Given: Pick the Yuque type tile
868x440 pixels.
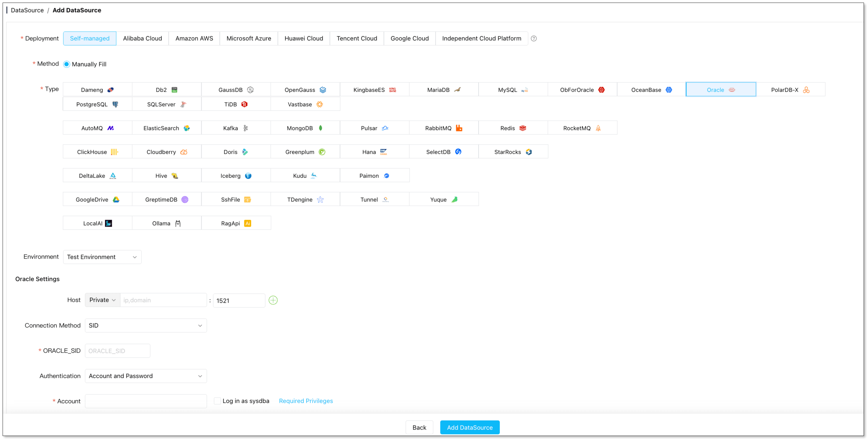Looking at the screenshot, I should (444, 199).
